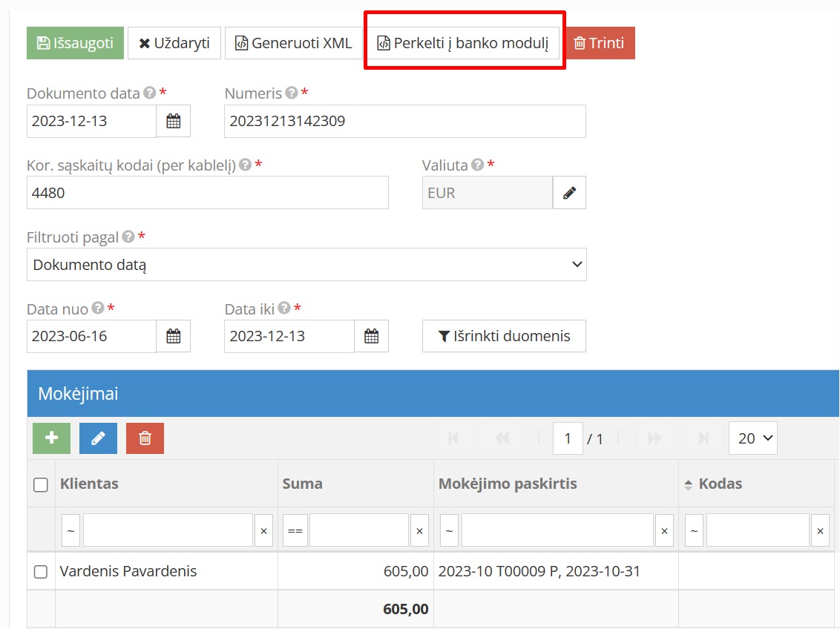Toggle select-all checkbox in table header

click(41, 484)
